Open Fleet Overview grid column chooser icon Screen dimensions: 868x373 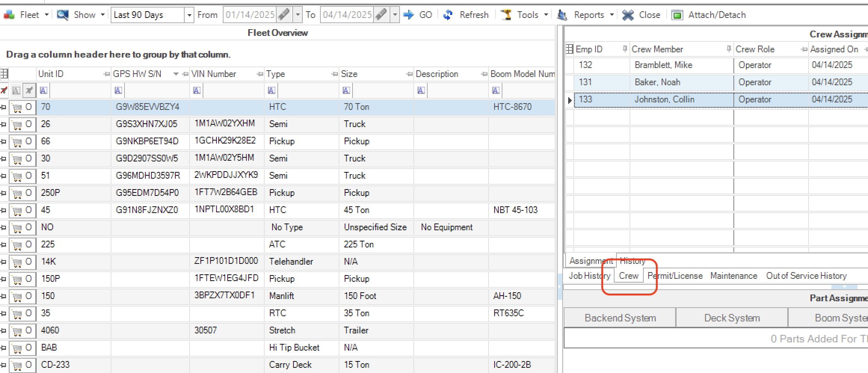tap(4, 74)
